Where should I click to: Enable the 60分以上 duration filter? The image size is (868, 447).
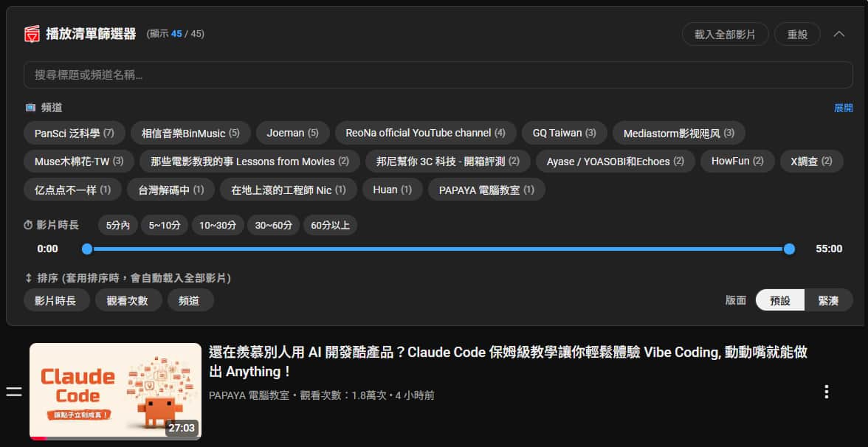(x=329, y=226)
